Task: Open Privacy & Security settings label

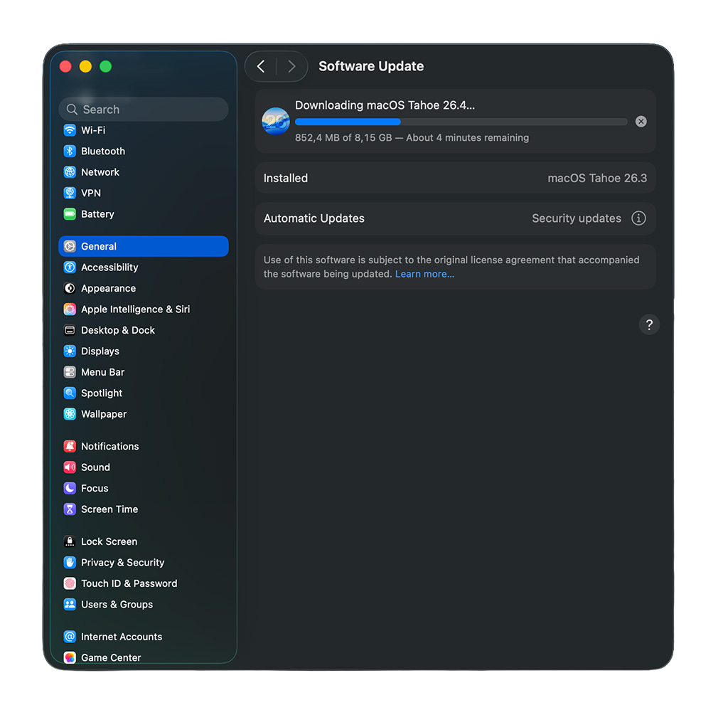Action: click(x=122, y=562)
